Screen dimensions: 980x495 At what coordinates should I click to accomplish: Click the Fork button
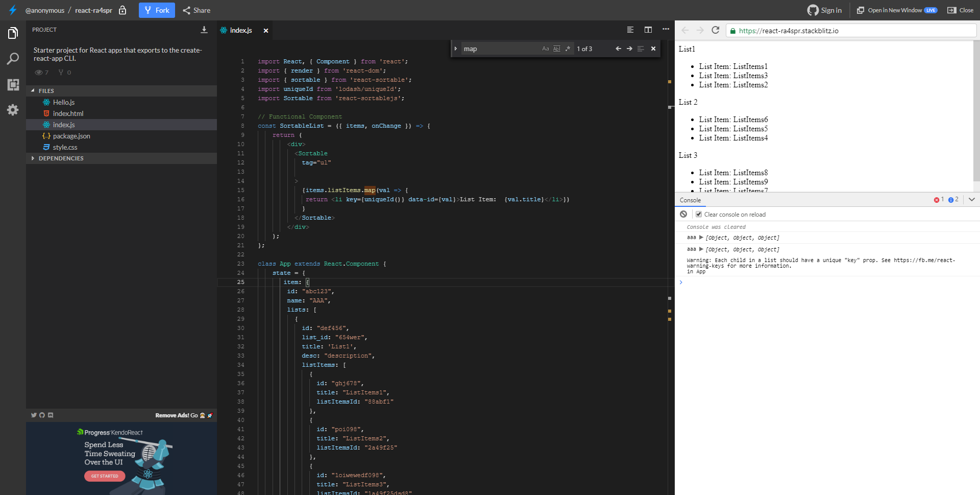(157, 10)
